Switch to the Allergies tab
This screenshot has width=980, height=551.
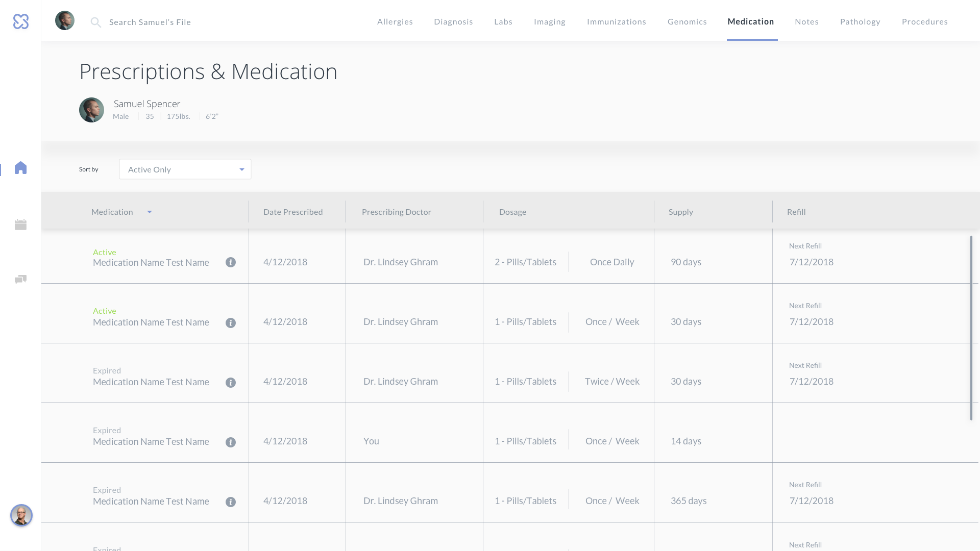pyautogui.click(x=395, y=21)
